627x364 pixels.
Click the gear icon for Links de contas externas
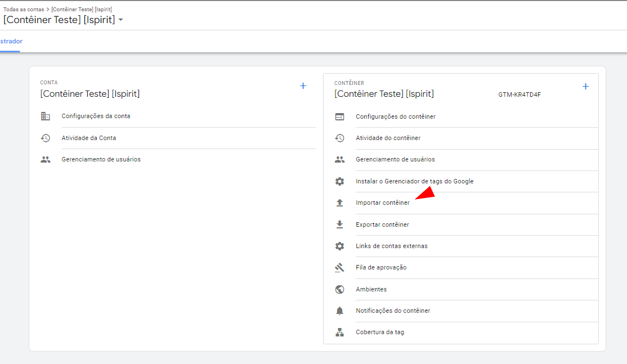pyautogui.click(x=339, y=246)
